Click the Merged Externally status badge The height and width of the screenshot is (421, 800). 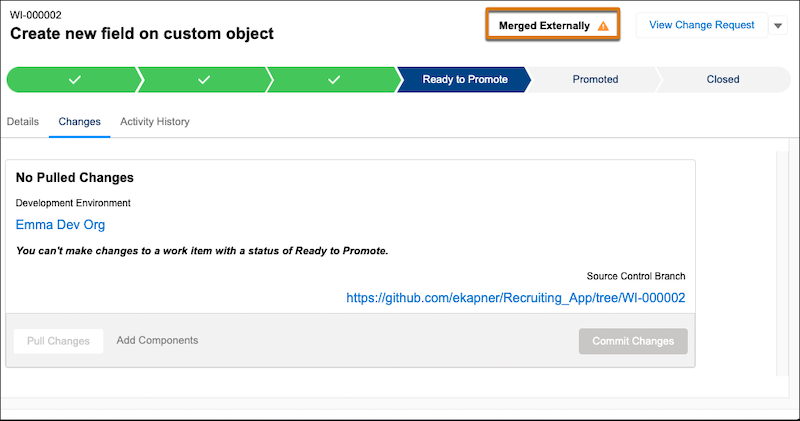(x=553, y=25)
